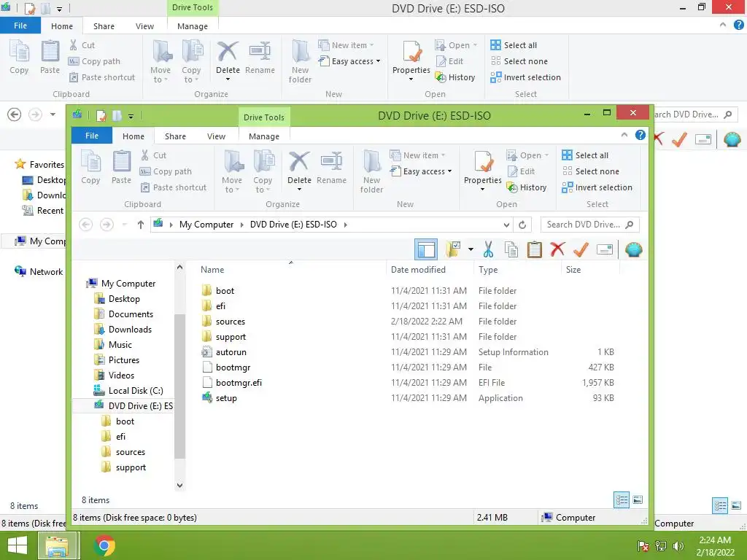Screen dimensions: 747x560
Task: Click Cut in front window ribbon
Action: [153, 155]
